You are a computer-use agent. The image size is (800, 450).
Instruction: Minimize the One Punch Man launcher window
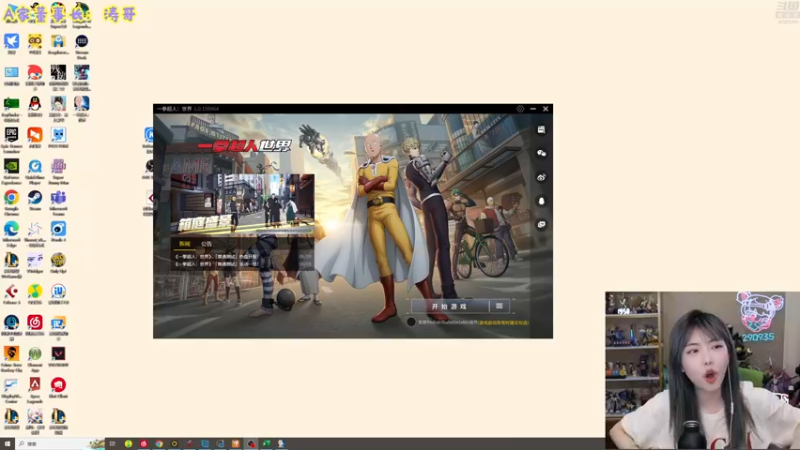point(533,109)
